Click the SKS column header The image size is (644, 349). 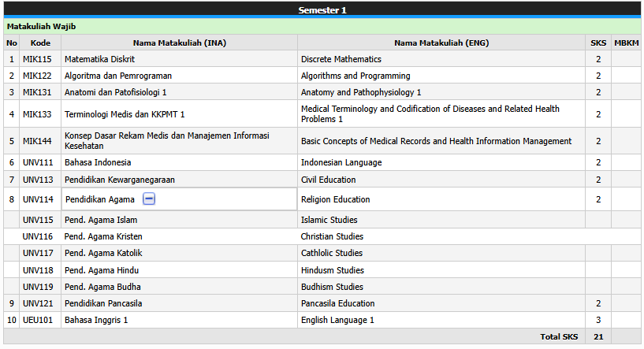[x=598, y=43]
